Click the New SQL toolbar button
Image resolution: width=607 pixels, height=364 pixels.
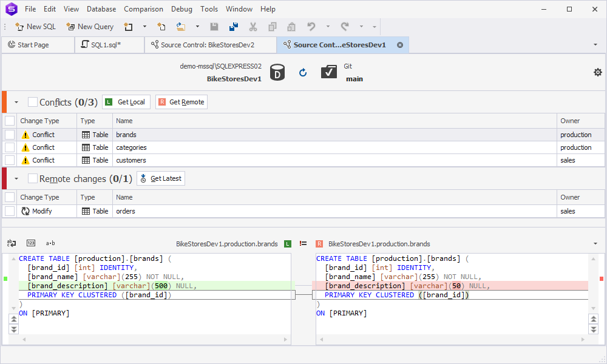click(x=35, y=27)
